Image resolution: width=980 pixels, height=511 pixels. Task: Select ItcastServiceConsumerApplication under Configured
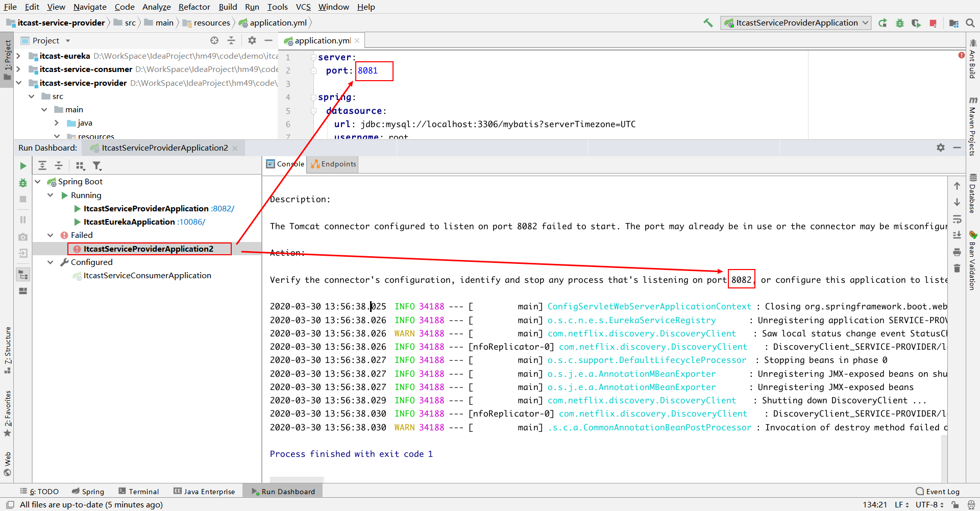147,275
